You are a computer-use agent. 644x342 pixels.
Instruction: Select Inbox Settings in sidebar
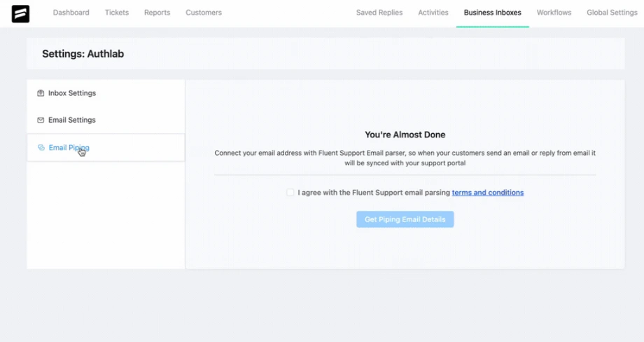106,93
